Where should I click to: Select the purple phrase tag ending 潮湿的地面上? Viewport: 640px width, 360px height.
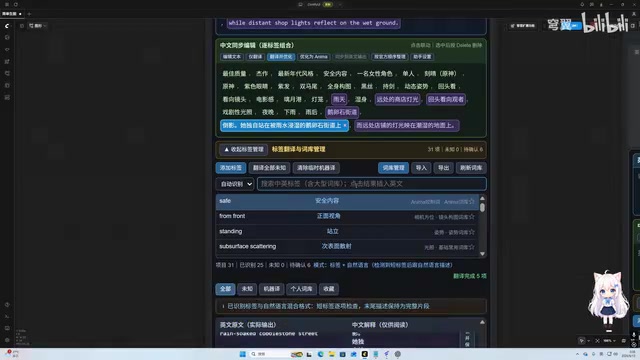pos(407,125)
